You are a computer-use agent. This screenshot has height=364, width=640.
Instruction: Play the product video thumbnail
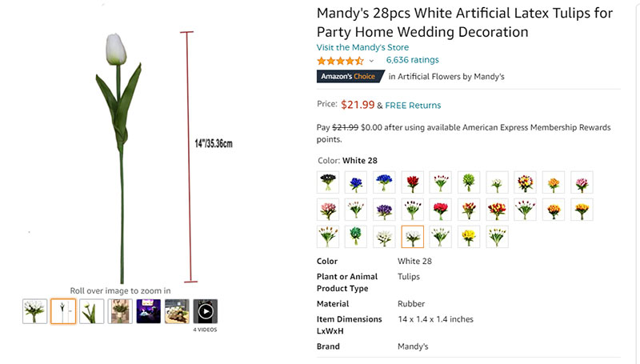206,311
